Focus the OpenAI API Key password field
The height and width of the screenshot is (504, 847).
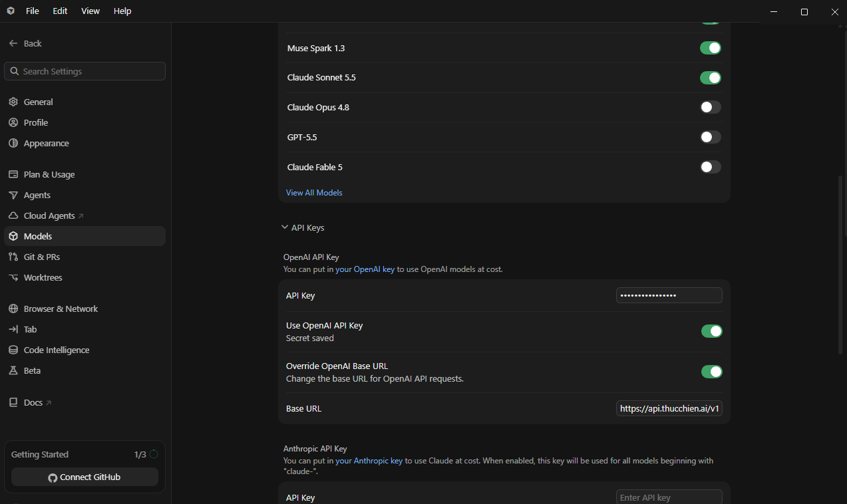click(x=669, y=295)
